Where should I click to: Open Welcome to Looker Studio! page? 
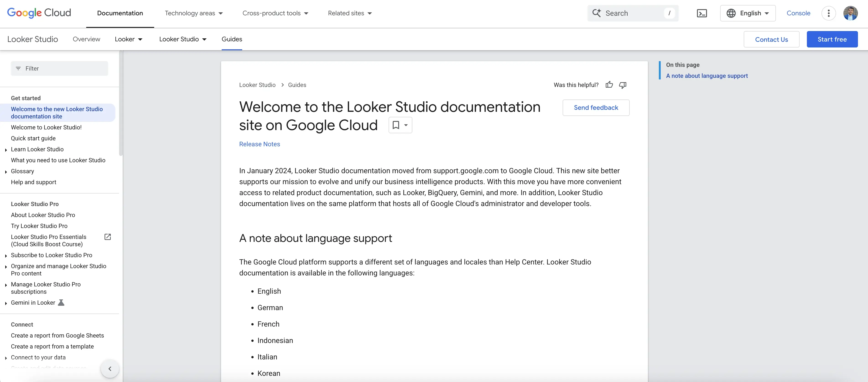pyautogui.click(x=46, y=127)
